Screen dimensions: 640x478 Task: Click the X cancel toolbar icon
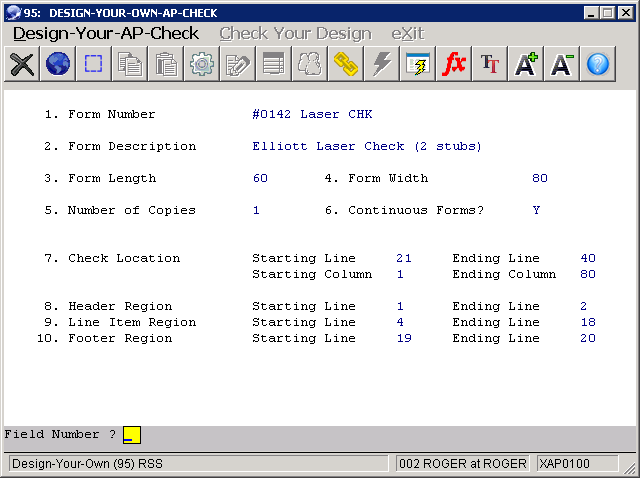click(22, 64)
